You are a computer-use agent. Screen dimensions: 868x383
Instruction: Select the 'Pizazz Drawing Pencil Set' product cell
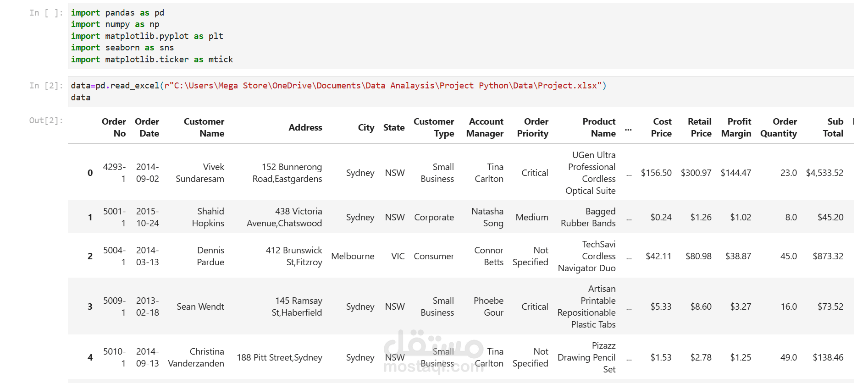tap(586, 357)
